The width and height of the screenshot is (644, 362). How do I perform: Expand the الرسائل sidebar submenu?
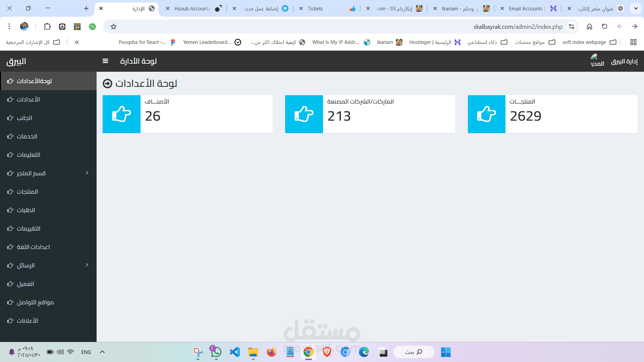(x=87, y=265)
